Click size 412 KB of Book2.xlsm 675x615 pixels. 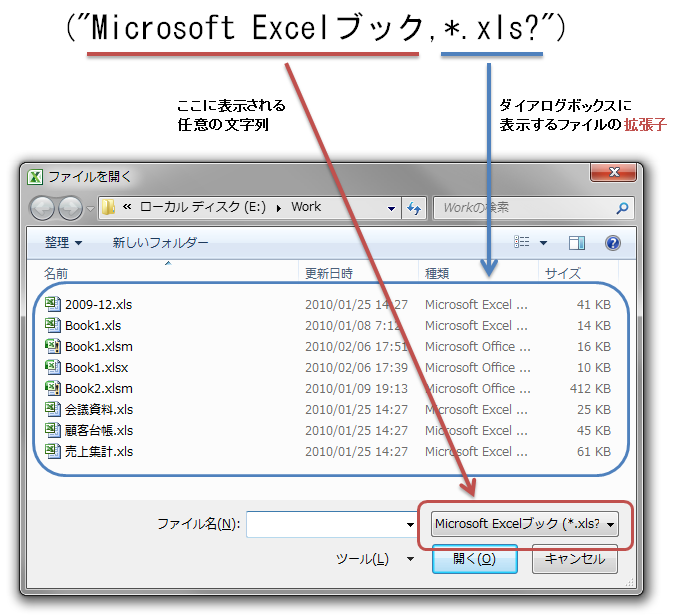tap(590, 389)
